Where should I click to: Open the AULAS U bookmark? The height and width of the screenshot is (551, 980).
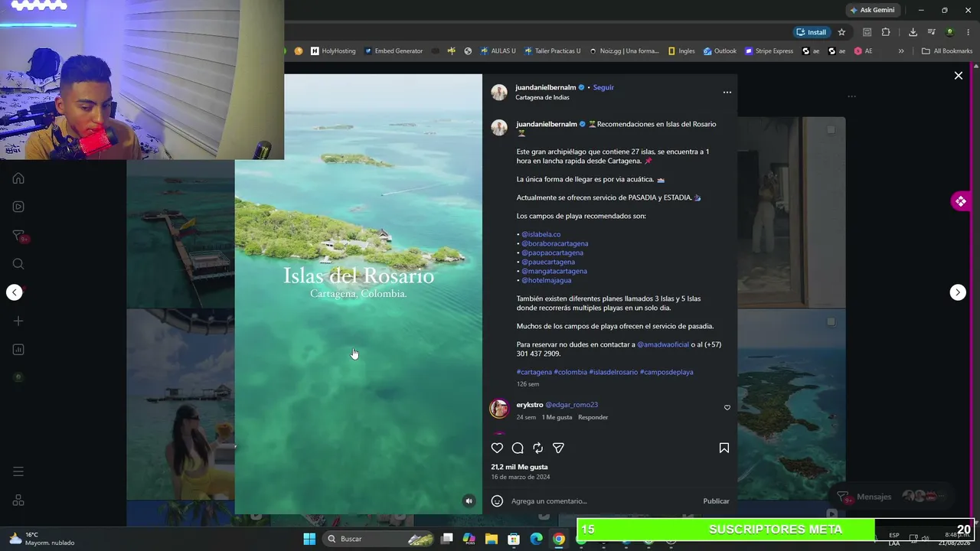pyautogui.click(x=498, y=51)
